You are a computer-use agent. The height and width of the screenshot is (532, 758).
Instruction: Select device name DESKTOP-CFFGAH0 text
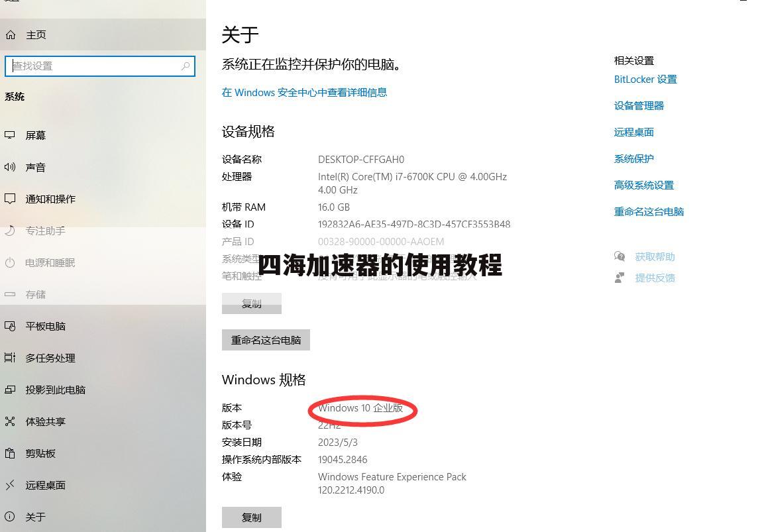click(361, 160)
